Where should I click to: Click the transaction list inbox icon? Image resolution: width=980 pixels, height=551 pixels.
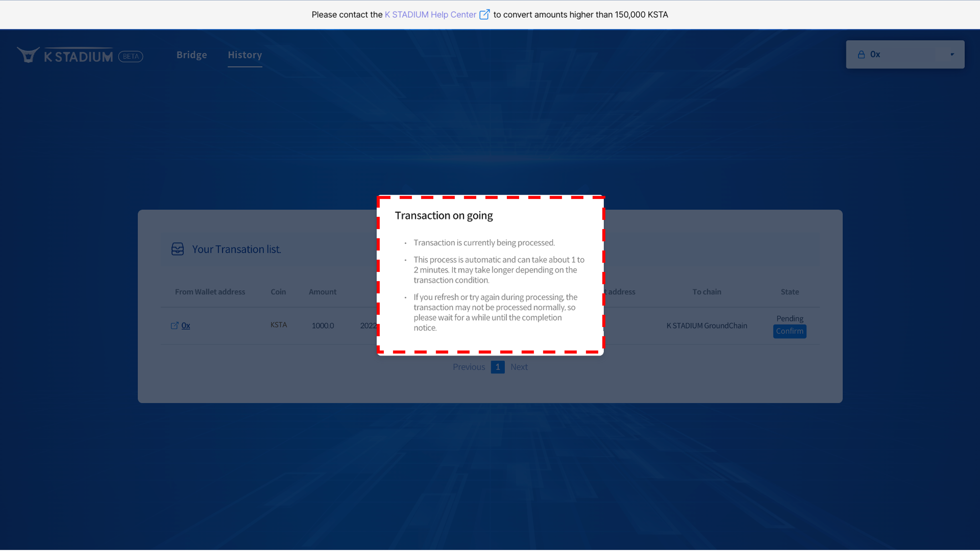[177, 249]
